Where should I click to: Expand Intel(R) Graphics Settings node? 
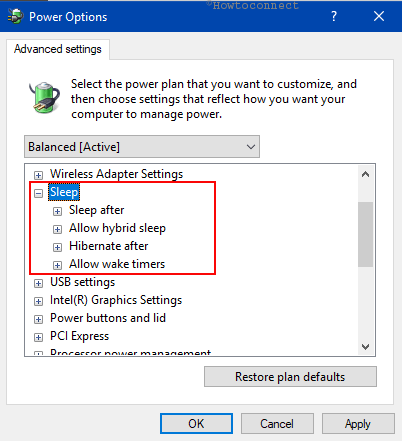38,301
